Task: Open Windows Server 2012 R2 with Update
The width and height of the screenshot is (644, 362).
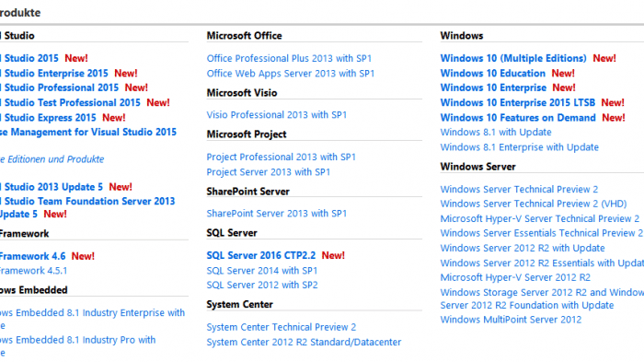Action: [523, 248]
